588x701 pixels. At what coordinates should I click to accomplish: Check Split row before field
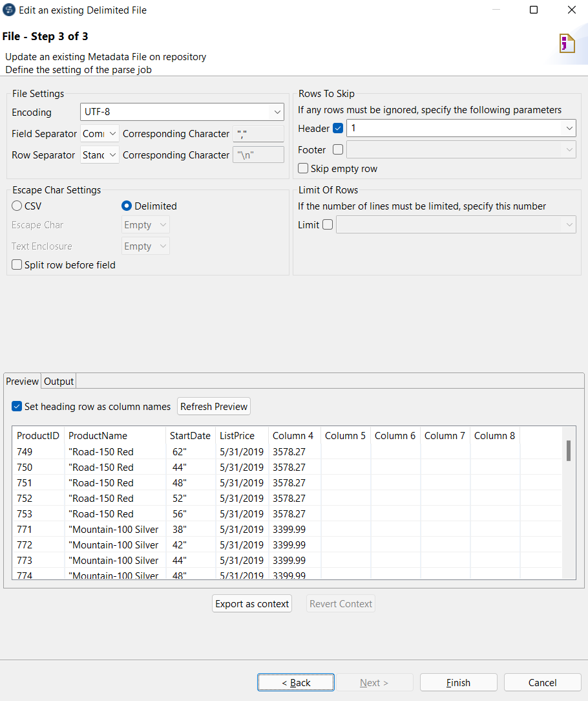[17, 264]
